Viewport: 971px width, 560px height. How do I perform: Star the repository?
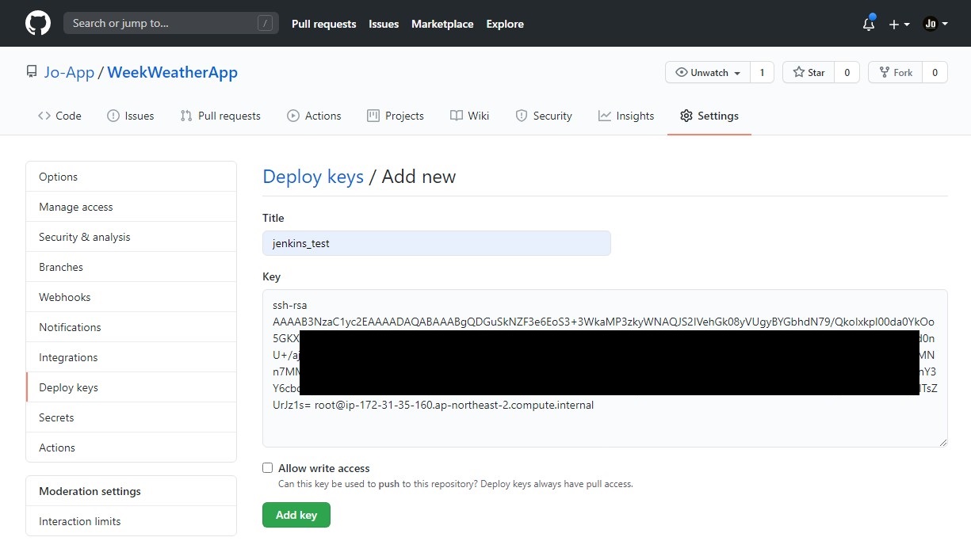pyautogui.click(x=809, y=72)
